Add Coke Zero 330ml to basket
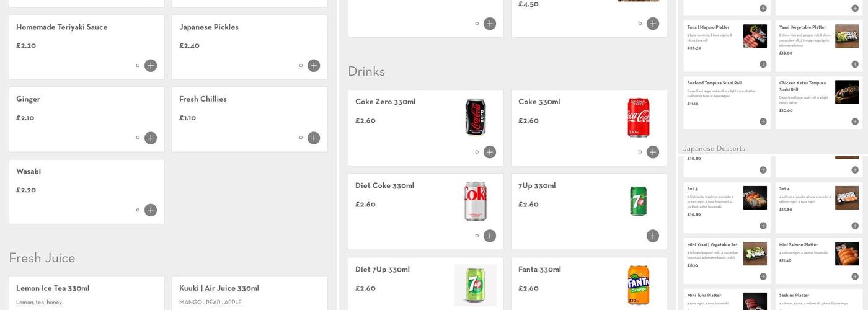The height and width of the screenshot is (310, 868). (490, 152)
